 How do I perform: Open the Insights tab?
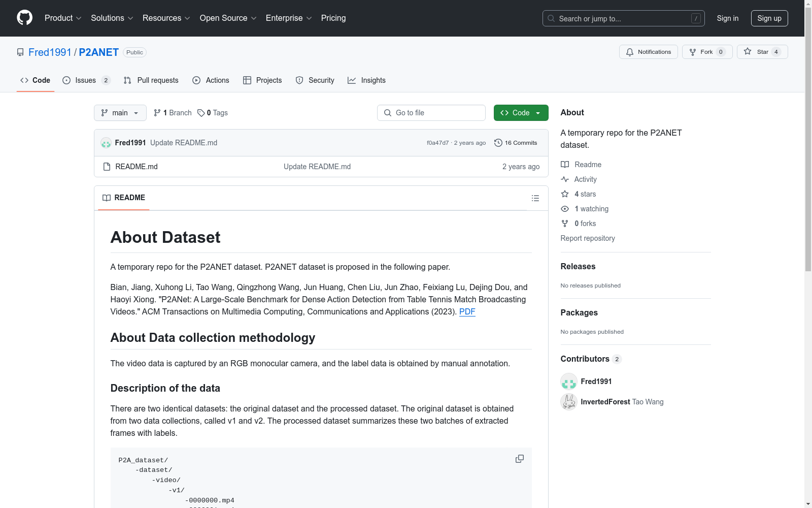click(366, 80)
